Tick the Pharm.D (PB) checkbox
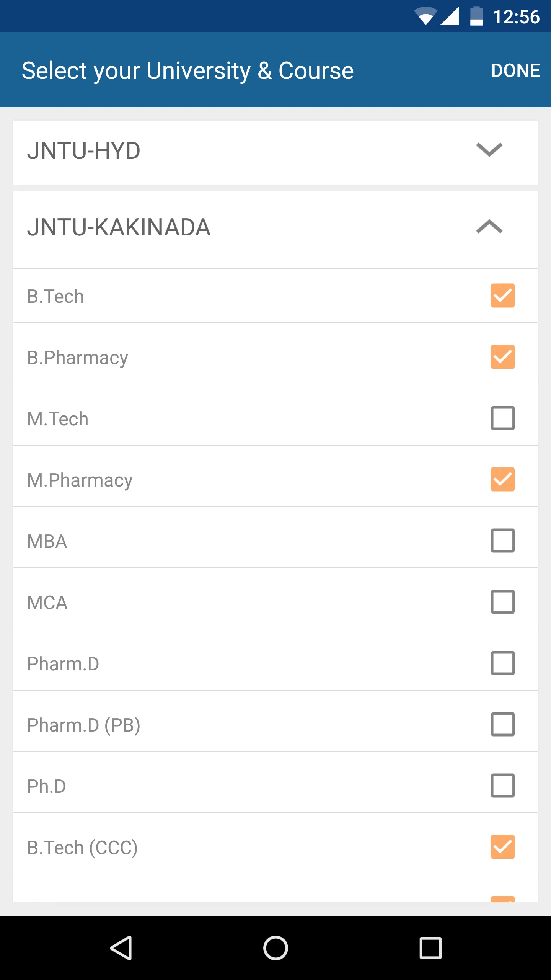The height and width of the screenshot is (980, 551). pos(502,724)
